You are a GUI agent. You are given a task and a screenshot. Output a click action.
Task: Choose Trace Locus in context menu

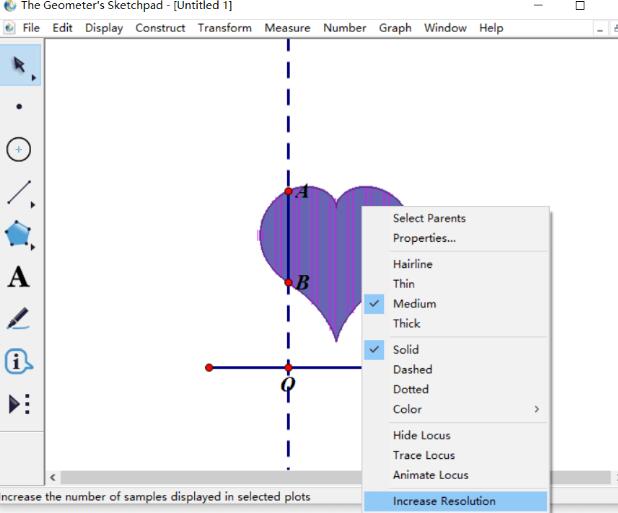point(456,455)
